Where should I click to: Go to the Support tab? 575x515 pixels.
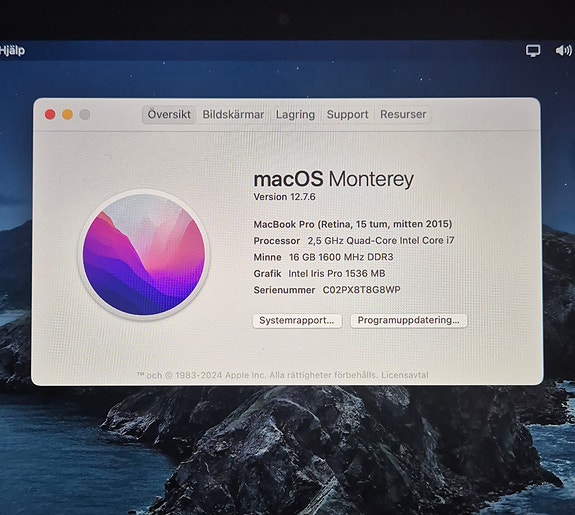pyautogui.click(x=347, y=114)
